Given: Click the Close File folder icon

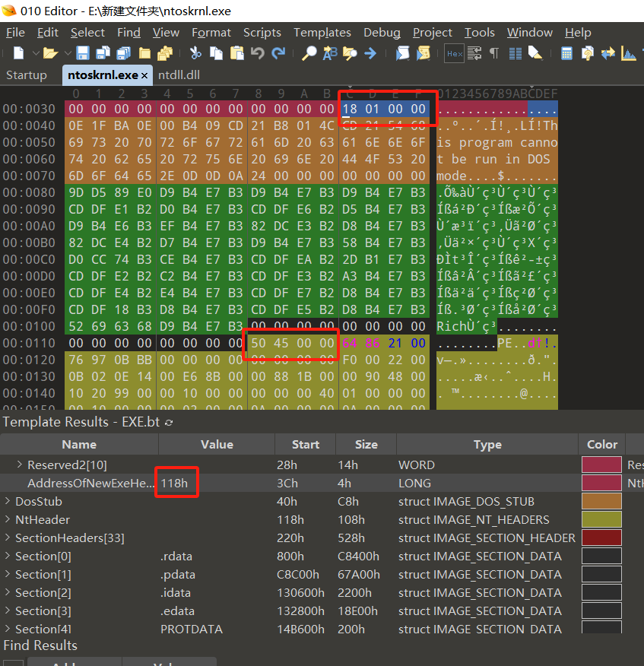Looking at the screenshot, I should 144,53.
